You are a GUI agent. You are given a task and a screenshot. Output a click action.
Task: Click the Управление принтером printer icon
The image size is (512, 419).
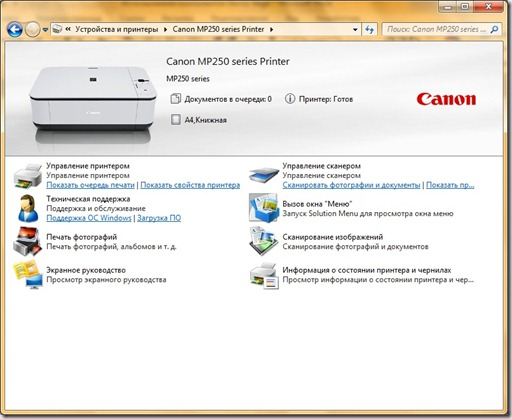point(28,176)
